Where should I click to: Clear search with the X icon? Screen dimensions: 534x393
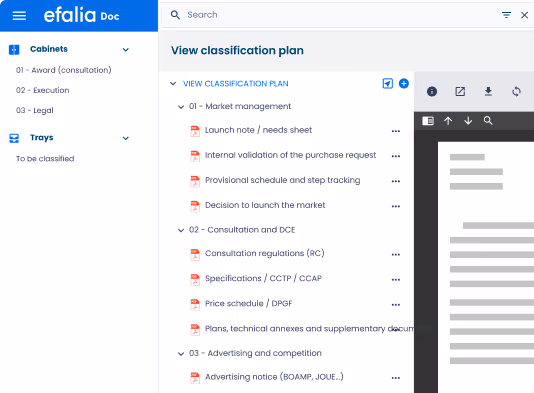point(524,15)
